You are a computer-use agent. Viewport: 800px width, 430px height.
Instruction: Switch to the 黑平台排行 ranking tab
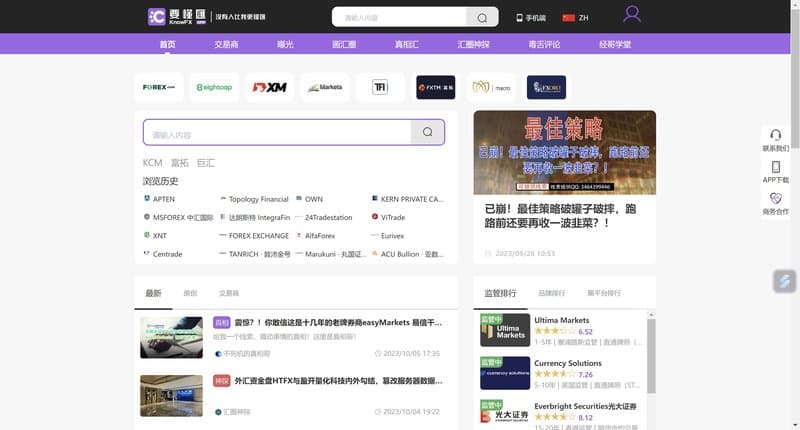604,293
